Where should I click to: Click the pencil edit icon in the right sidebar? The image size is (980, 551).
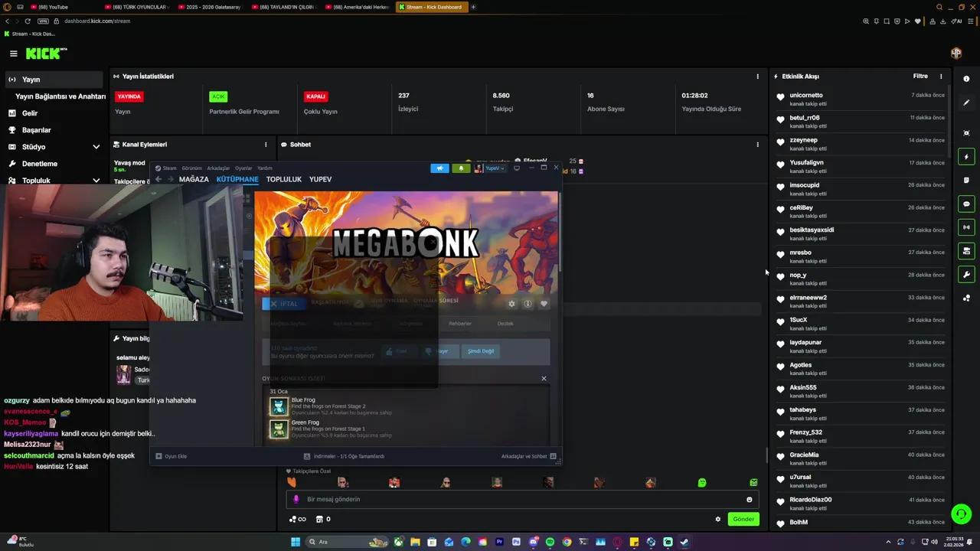[x=966, y=103]
